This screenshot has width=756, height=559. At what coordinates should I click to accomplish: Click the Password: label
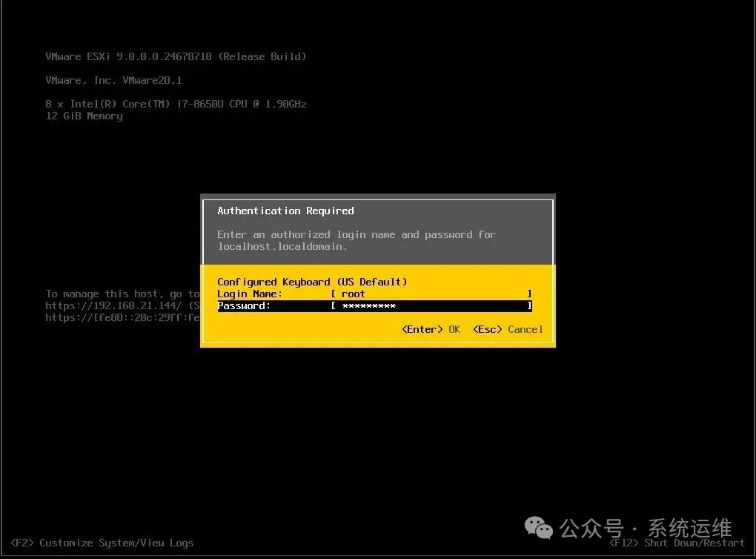click(244, 305)
